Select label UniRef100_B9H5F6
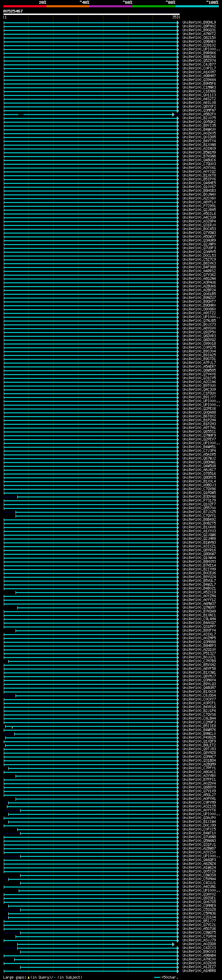The height and width of the screenshot is (980, 222). coord(199,83)
